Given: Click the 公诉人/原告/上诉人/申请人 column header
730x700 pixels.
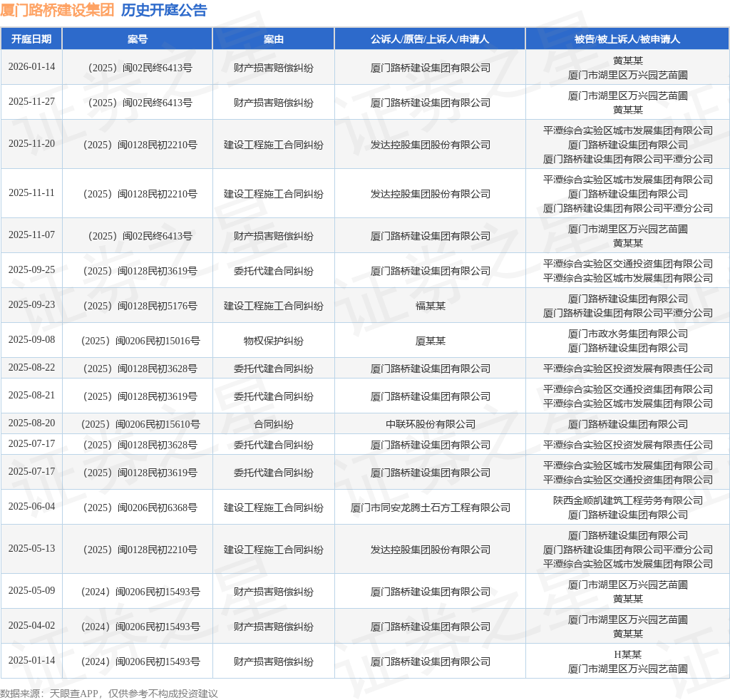Looking at the screenshot, I should tap(430, 39).
